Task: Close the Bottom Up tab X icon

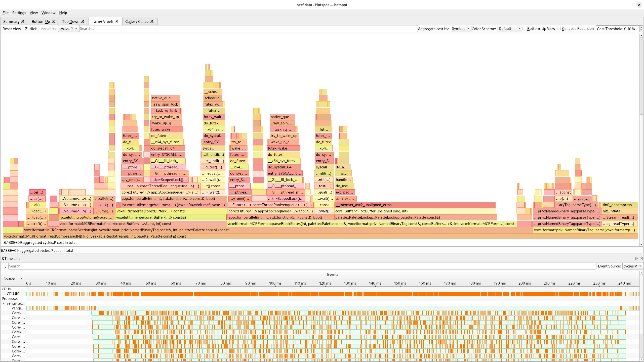Action: pos(53,21)
